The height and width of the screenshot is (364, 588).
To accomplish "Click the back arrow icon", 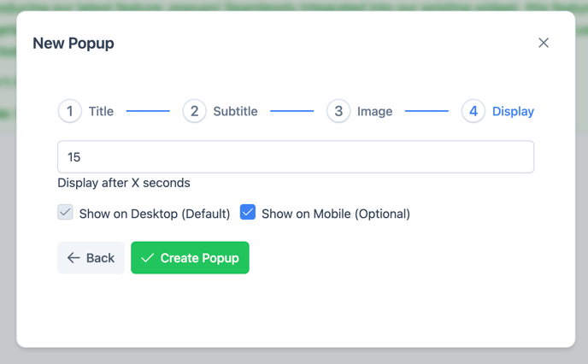I will click(73, 258).
